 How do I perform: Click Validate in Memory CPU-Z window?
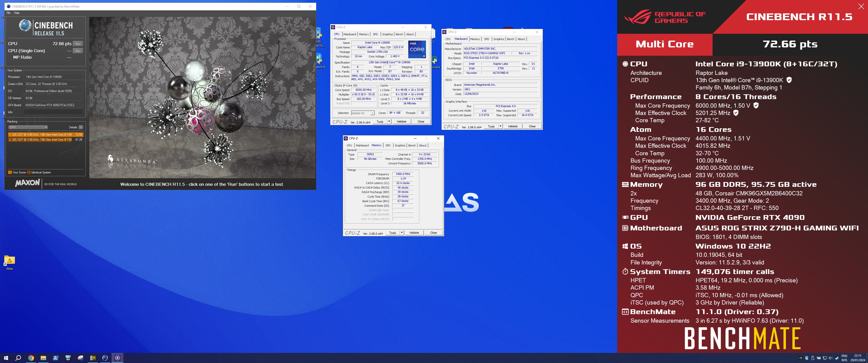[x=414, y=233]
